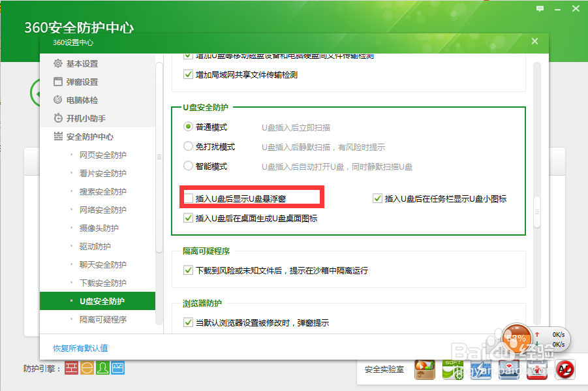588x391 pixels.
Task: Open 安全实验室 at the bottom
Action: click(385, 369)
